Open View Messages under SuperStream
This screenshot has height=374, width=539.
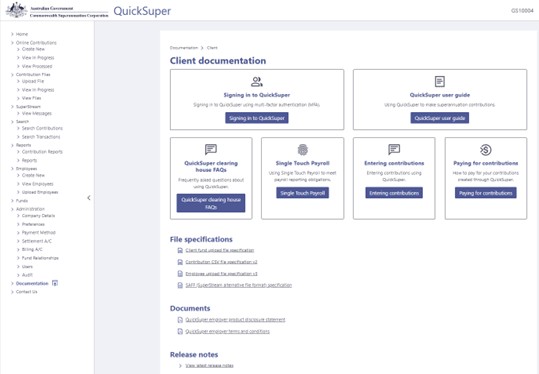(x=37, y=113)
